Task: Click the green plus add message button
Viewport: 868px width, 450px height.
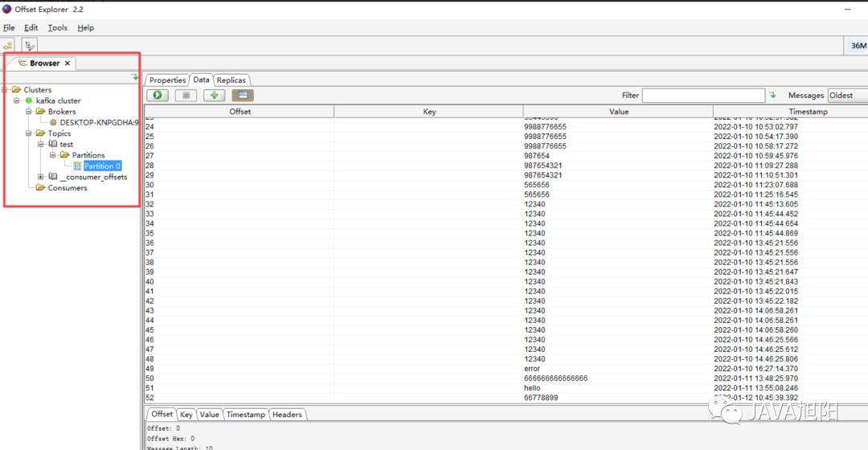Action: click(215, 95)
